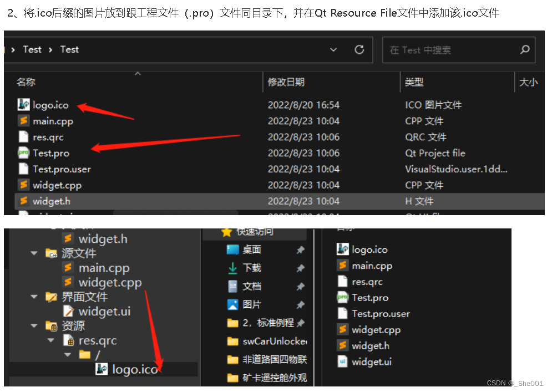
Task: Select logo.ico under the resource prefix in the tree
Action: (135, 369)
